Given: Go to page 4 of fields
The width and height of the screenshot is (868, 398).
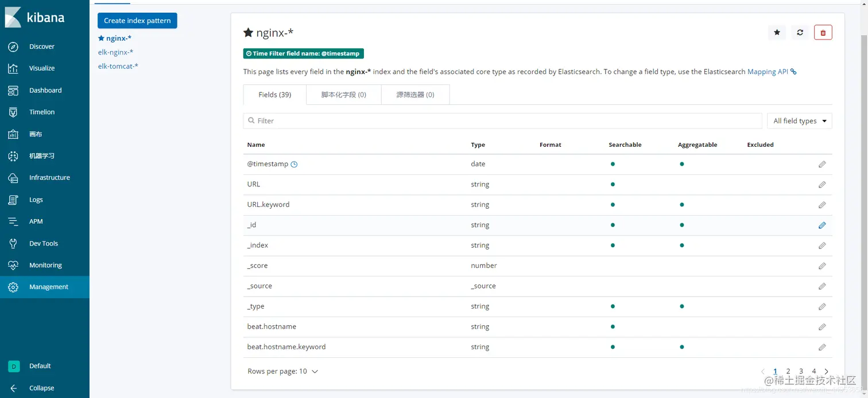Looking at the screenshot, I should coord(814,372).
